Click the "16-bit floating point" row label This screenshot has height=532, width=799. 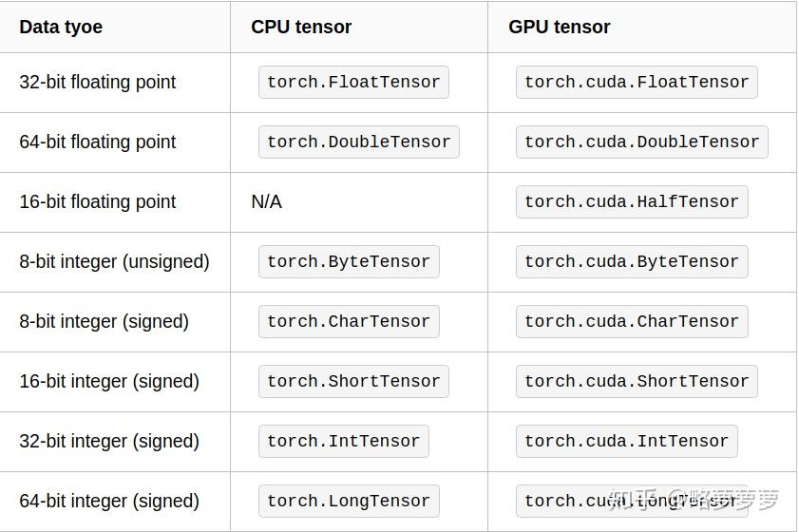coord(98,201)
